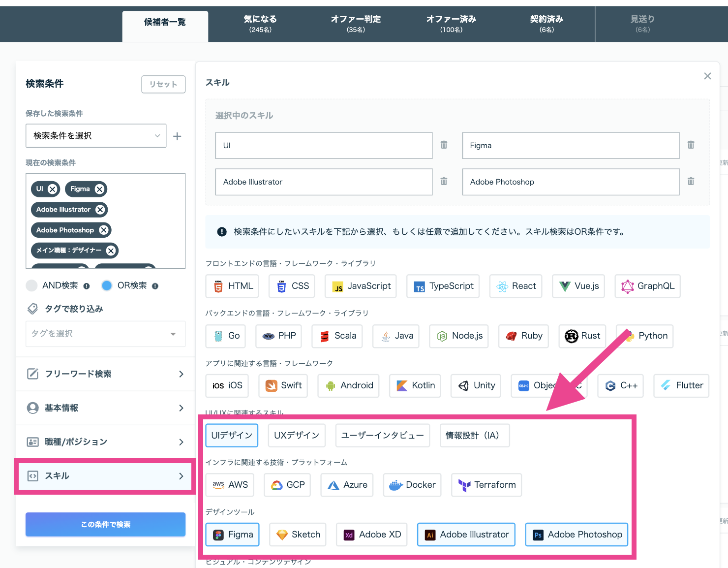Remove Figma via its trash icon

[691, 145]
